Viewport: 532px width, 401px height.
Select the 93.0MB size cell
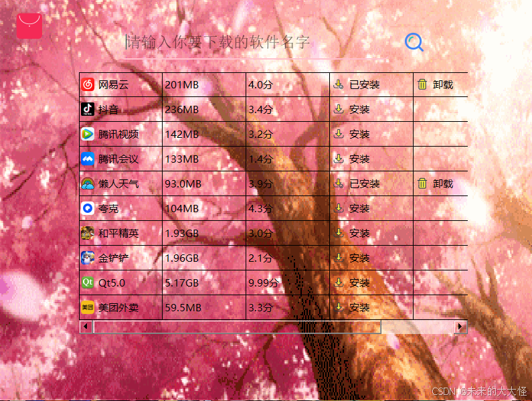coord(204,183)
